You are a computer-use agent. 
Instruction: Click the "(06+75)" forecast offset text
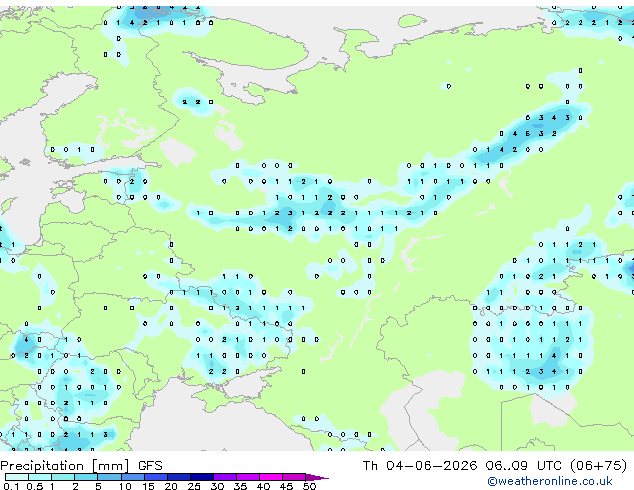pyautogui.click(x=598, y=466)
